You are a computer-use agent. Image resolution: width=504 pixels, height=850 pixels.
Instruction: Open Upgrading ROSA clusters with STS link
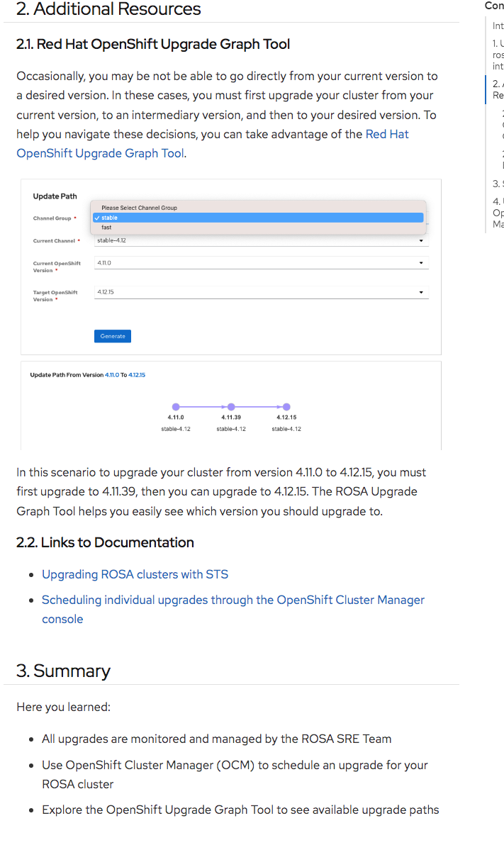tap(135, 574)
